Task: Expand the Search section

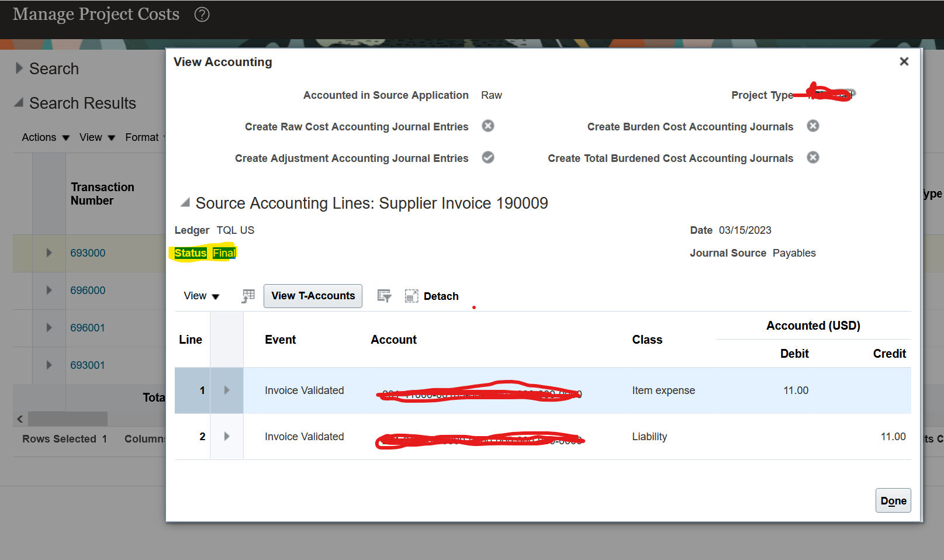Action: tap(19, 68)
